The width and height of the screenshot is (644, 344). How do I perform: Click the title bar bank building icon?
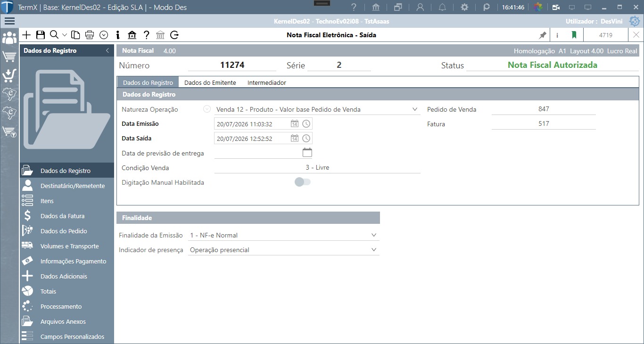[376, 8]
